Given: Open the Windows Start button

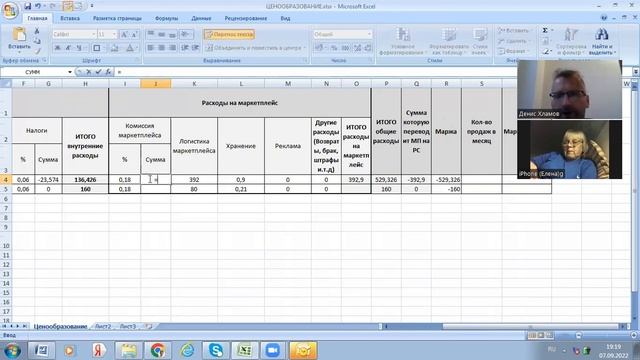Looking at the screenshot, I should (12, 351).
